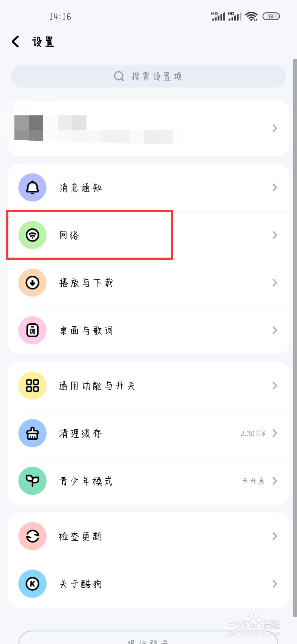Tap the green Wi-Fi 网络 icon
This screenshot has height=644, width=297.
pyautogui.click(x=32, y=235)
